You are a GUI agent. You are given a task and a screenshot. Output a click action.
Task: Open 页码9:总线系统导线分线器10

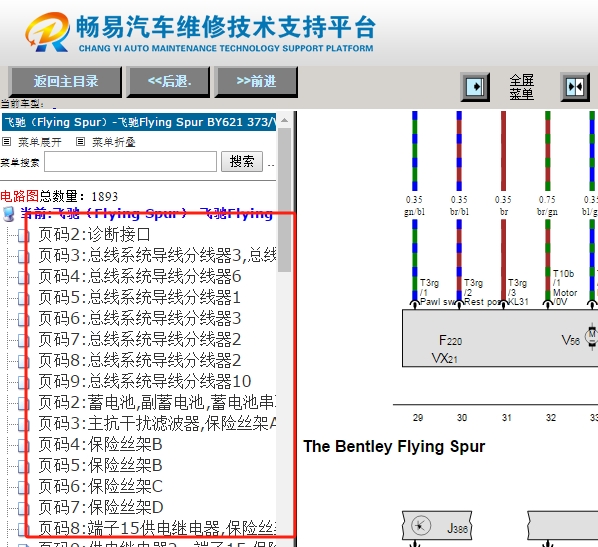coord(145,381)
